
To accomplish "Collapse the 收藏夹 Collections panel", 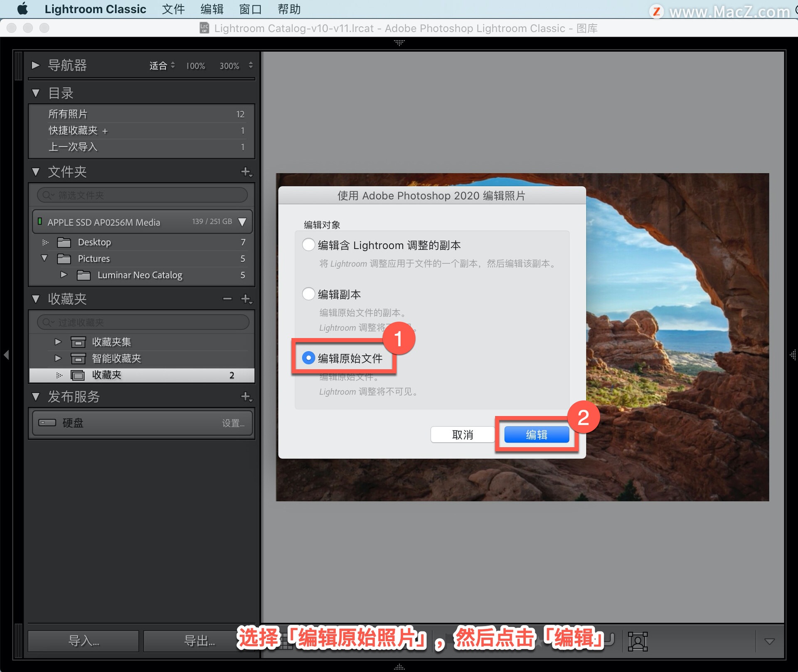I will (36, 299).
